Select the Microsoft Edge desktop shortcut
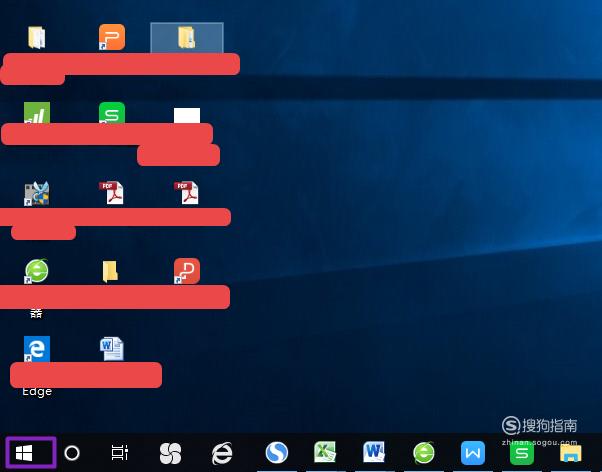 coord(37,349)
